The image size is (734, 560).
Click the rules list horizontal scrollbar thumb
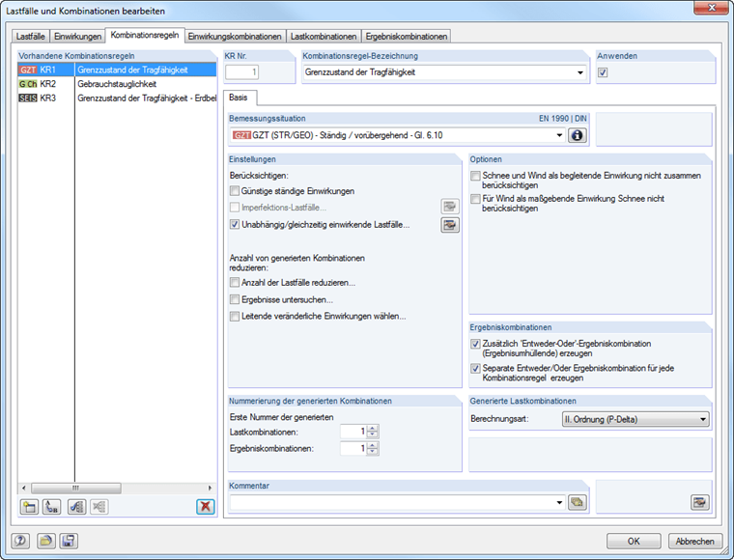point(76,488)
